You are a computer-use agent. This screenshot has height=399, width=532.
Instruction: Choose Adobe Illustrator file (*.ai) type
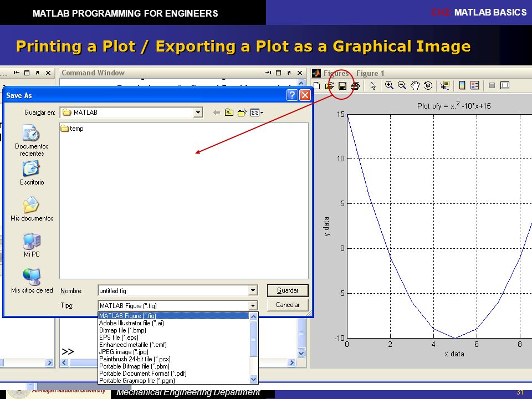173,323
